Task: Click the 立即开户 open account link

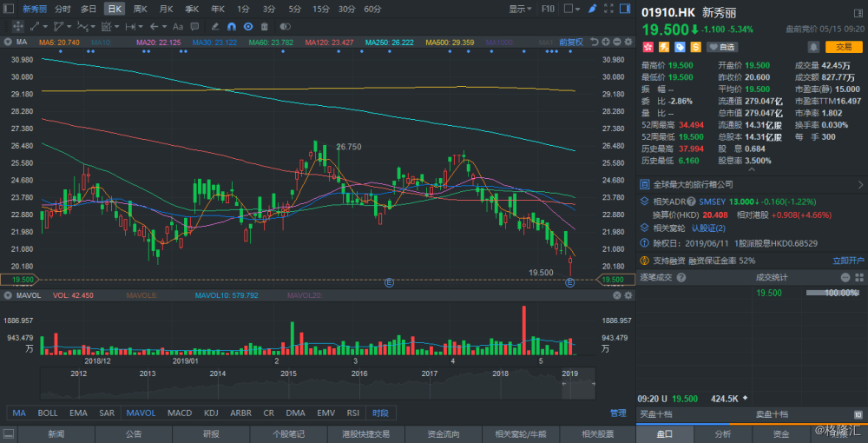Action: 848,260
